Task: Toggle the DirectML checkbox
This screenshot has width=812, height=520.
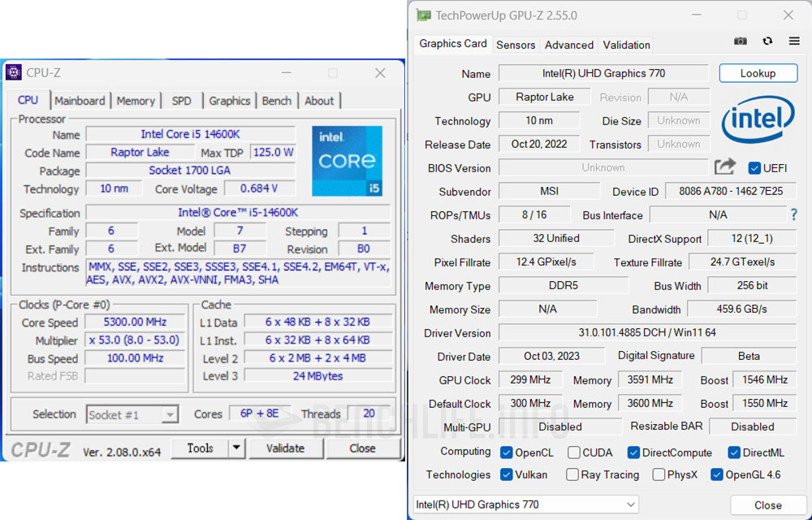Action: coord(734,453)
